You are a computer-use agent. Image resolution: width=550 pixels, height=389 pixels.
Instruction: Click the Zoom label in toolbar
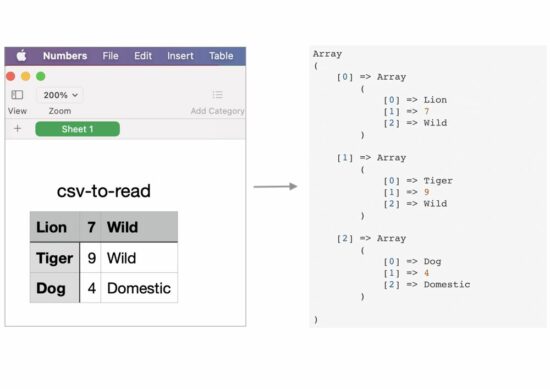(60, 111)
